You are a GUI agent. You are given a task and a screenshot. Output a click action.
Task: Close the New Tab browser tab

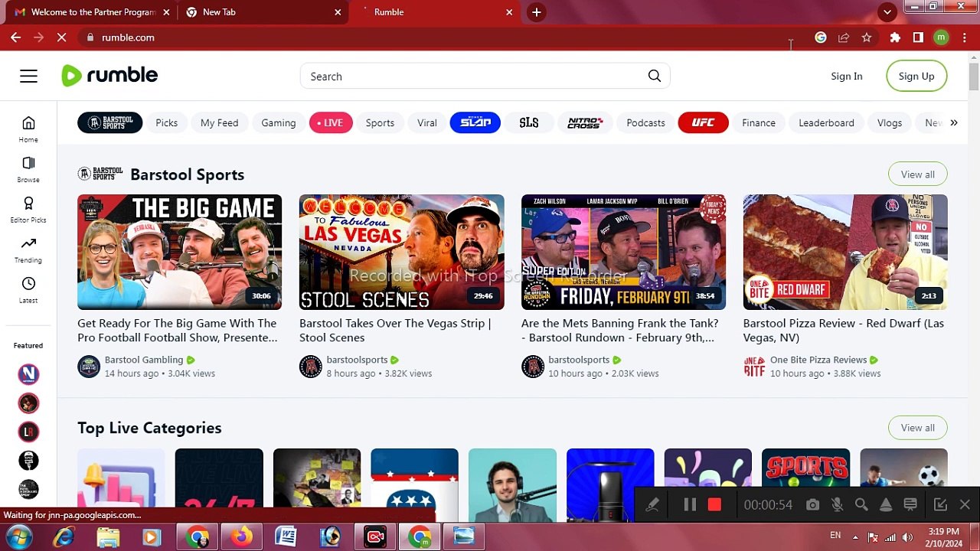338,12
